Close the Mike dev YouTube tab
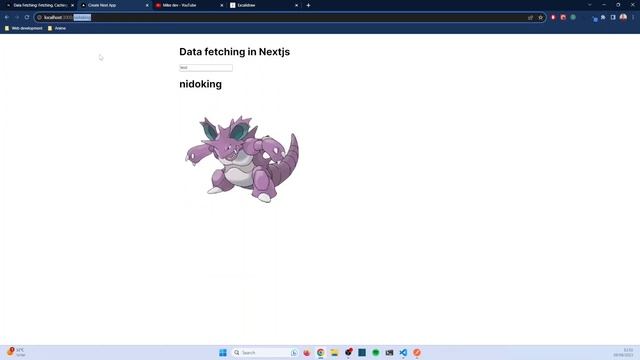Viewport: 640px width, 360px height. (222, 5)
